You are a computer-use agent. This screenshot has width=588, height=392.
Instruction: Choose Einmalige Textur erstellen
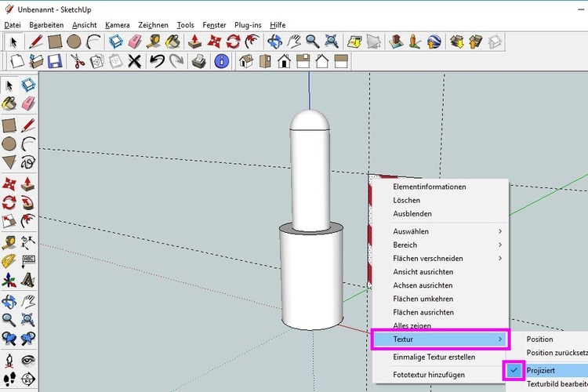click(434, 358)
